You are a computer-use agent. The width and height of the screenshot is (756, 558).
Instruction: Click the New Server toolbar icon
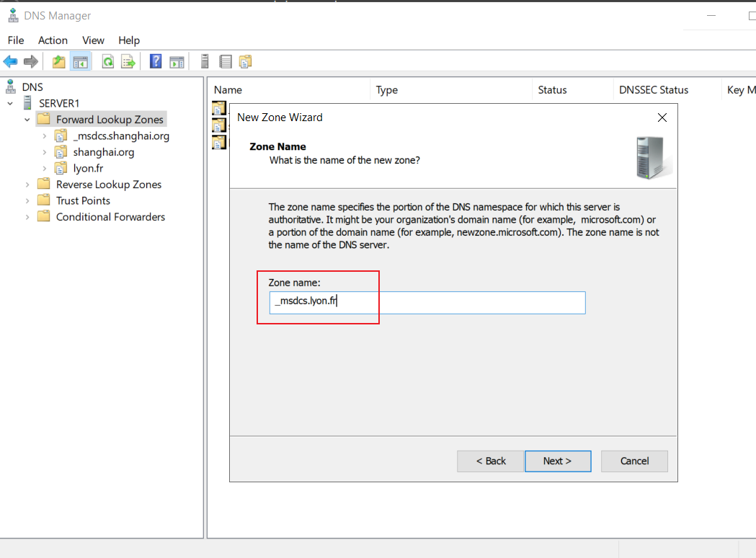click(x=205, y=61)
